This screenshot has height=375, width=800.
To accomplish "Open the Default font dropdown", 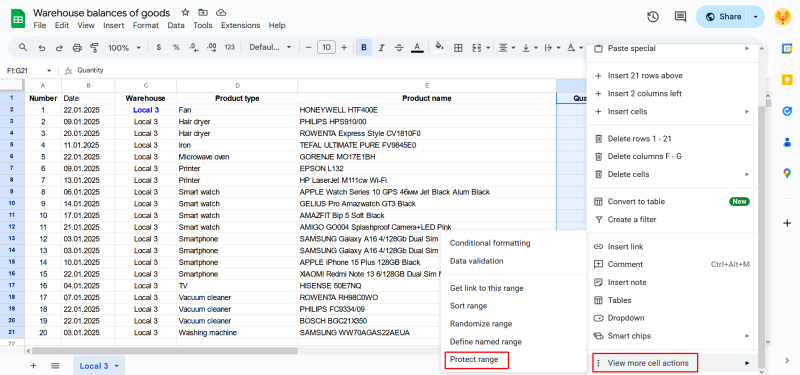I will tap(270, 47).
